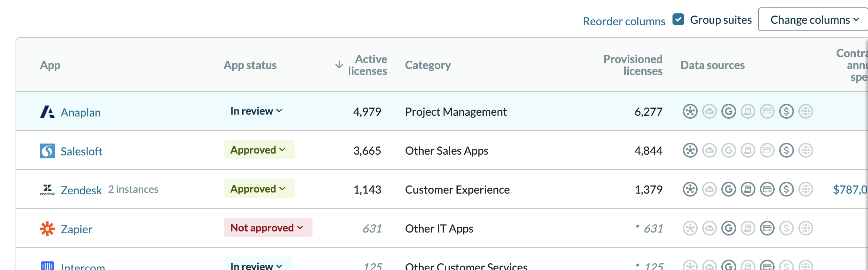Viewport: 868px width, 270px height.
Task: Click the Anaplan logo icon
Action: point(47,112)
